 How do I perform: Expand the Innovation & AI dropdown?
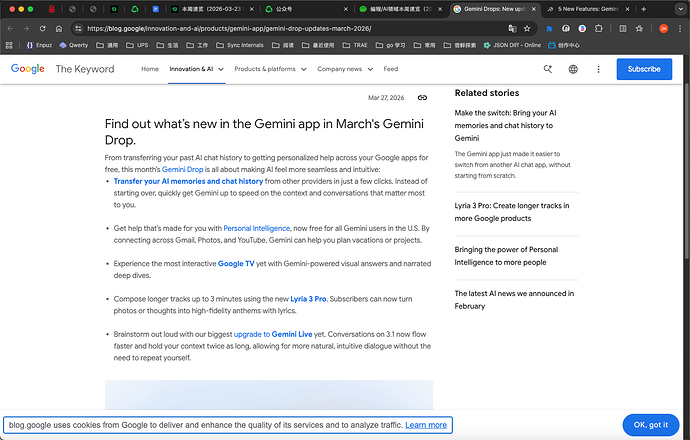click(x=197, y=69)
